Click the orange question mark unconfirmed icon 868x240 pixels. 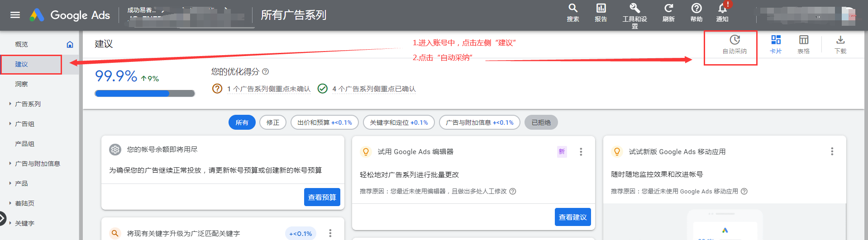[217, 89]
